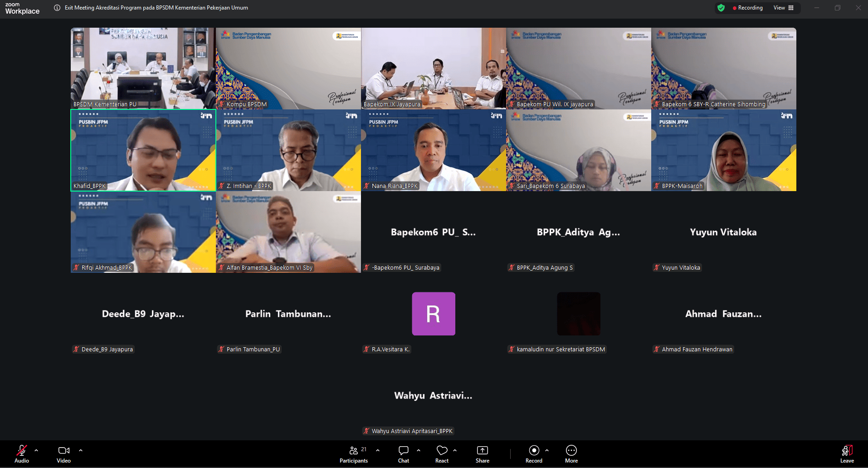Click the green encryption shield icon

coord(721,8)
